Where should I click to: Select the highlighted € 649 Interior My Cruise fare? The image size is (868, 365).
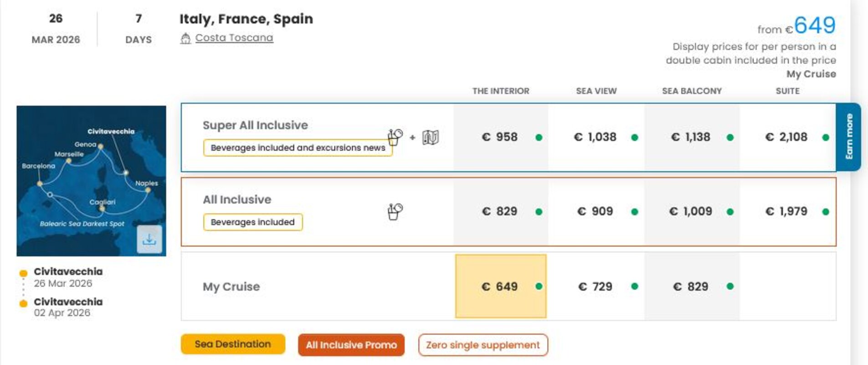click(x=500, y=287)
